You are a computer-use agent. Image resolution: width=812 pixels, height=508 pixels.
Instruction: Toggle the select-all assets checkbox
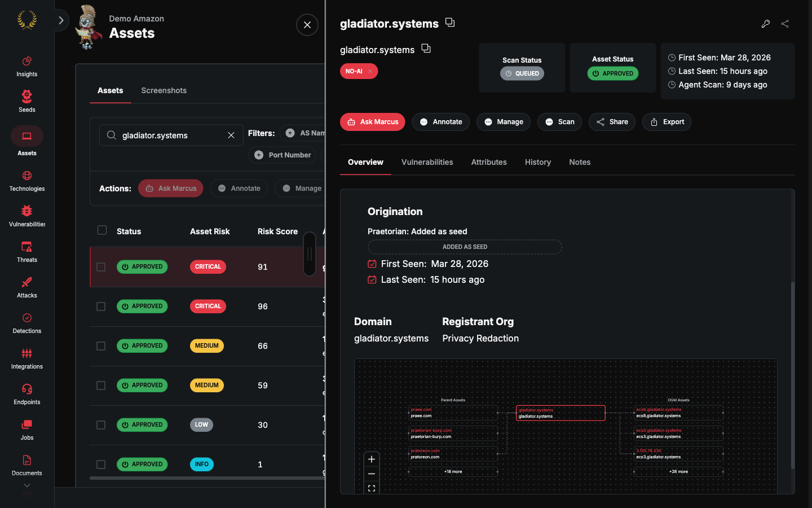click(x=102, y=230)
